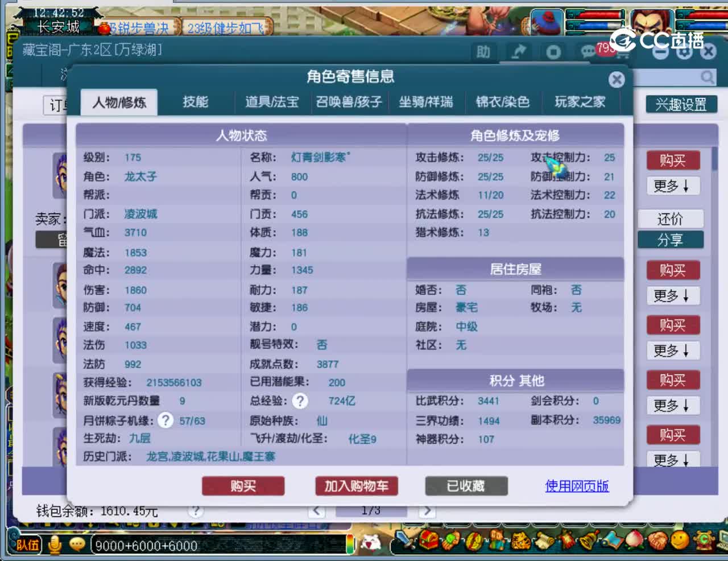
Task: Open the red treasure chest inventory icon
Action: (x=429, y=539)
